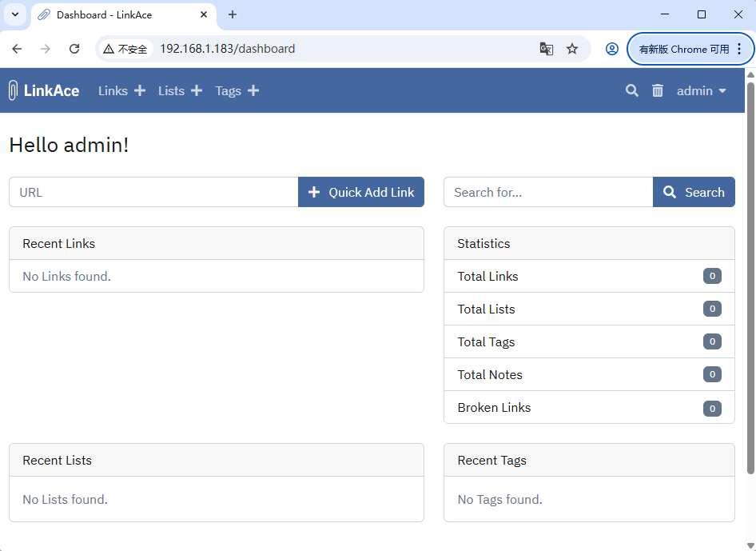Open Chrome profile icon
The image size is (756, 551).
pyautogui.click(x=612, y=49)
